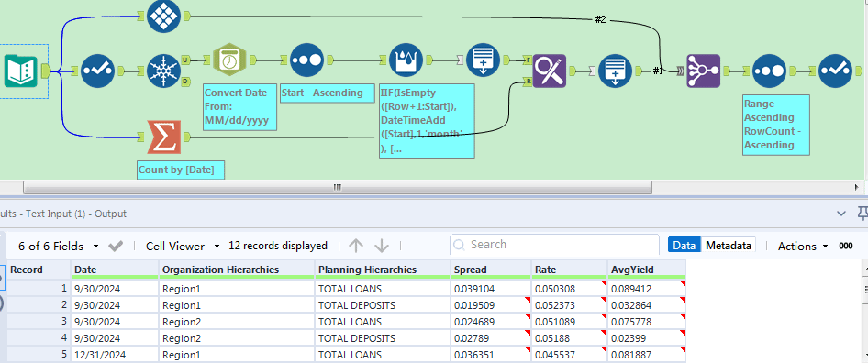Select the purple Find Replace tool
The width and height of the screenshot is (868, 363).
[550, 71]
